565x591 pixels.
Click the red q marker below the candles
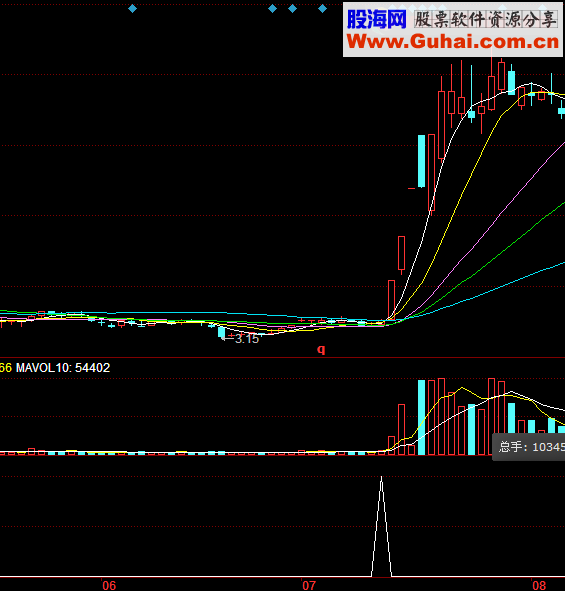pyautogui.click(x=321, y=349)
